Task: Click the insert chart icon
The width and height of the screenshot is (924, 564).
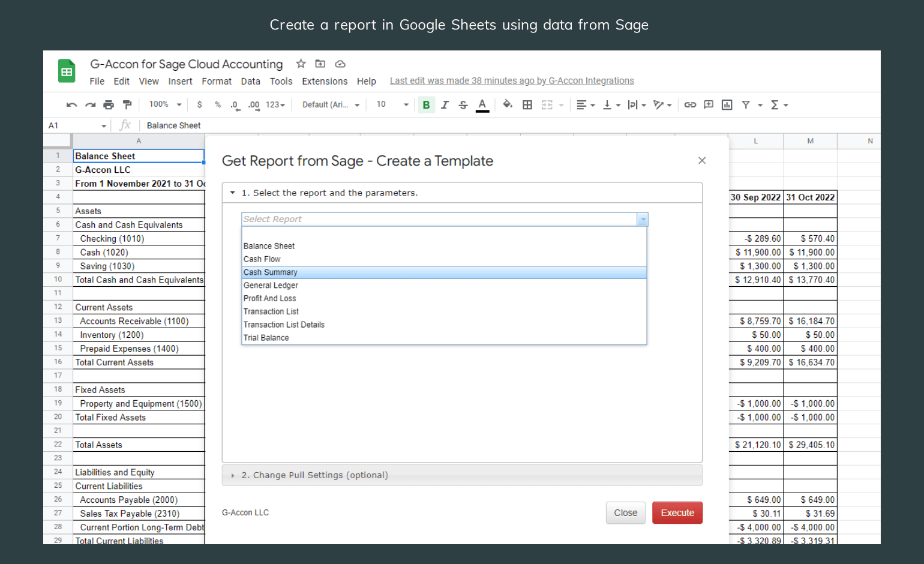Action: 727,105
